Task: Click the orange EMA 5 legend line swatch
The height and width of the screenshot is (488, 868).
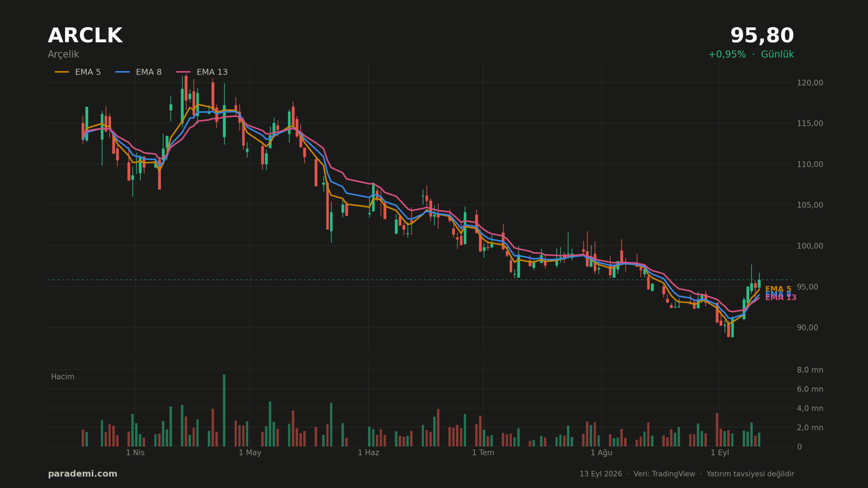Action: click(x=62, y=72)
